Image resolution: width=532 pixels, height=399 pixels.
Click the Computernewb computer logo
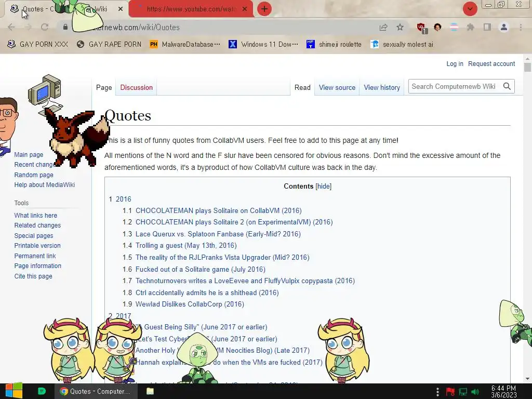tap(46, 94)
